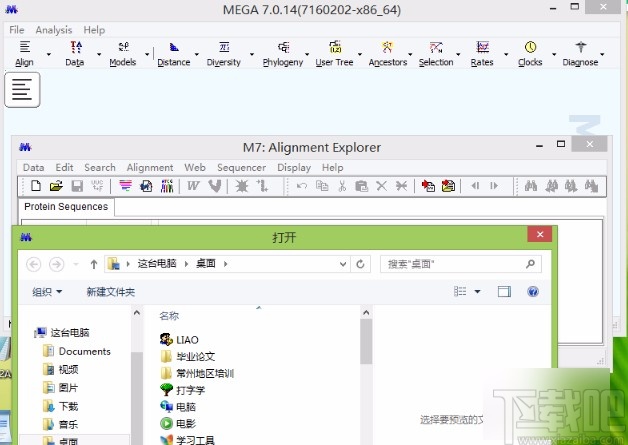Screen dimensions: 628x445
Task: Click the first binoculars find icon
Action: click(531, 186)
